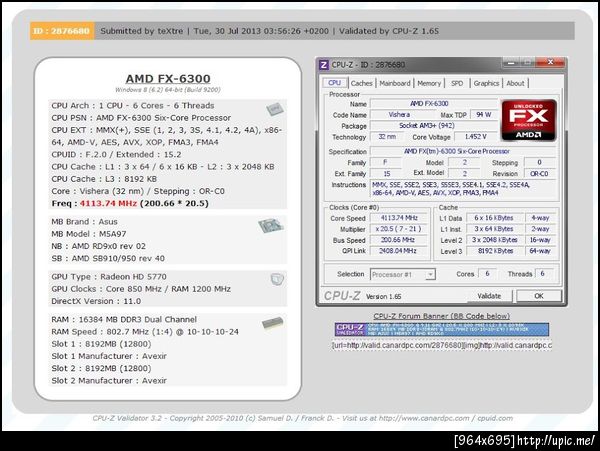This screenshot has height=451, width=600.
Task: Open the About tab
Action: click(515, 83)
